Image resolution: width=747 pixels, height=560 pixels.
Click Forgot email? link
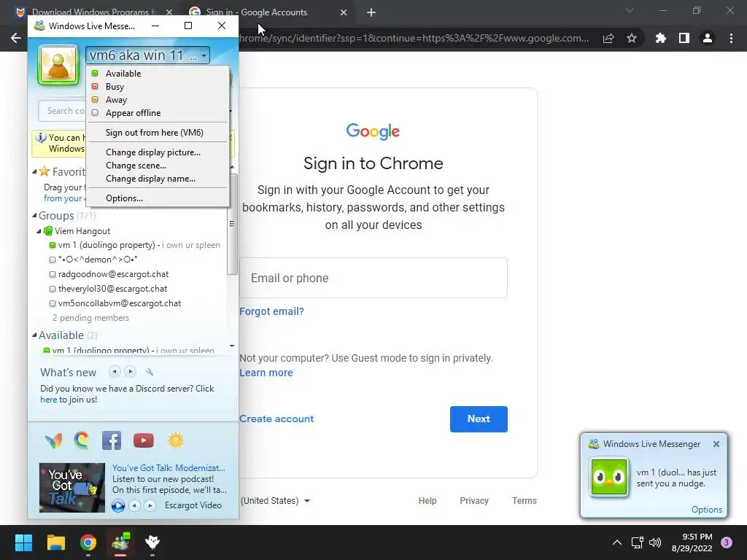(x=271, y=311)
